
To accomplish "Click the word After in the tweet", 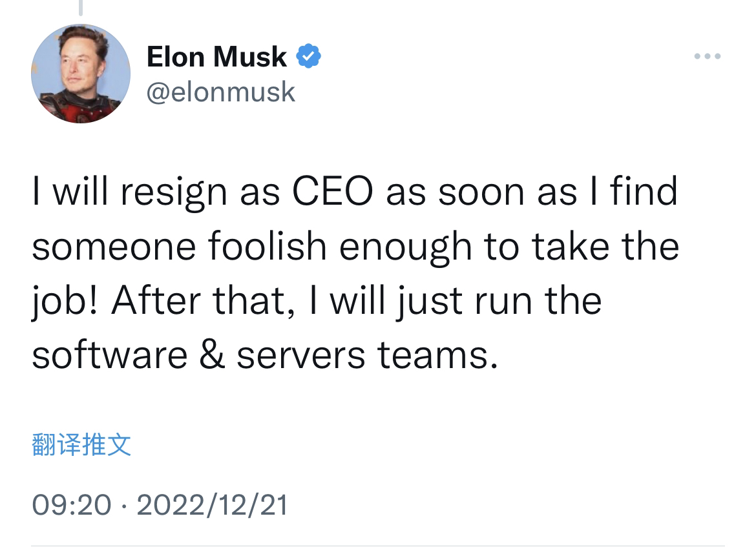I will [x=156, y=300].
